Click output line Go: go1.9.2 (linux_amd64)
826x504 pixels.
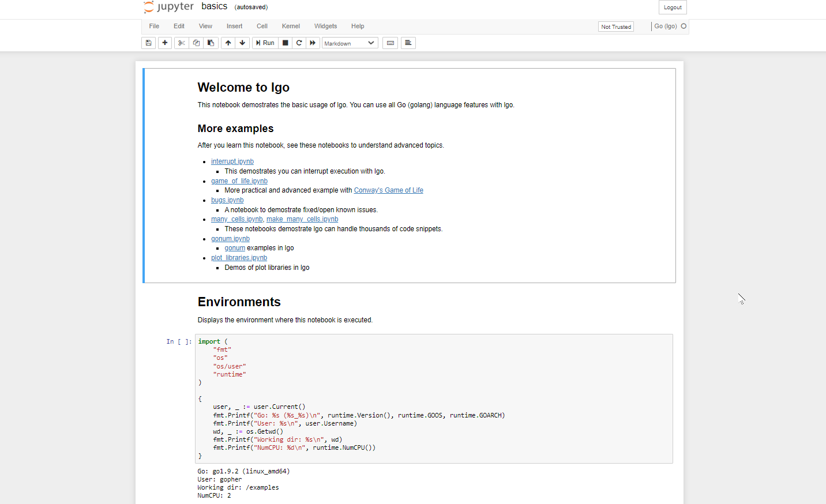click(243, 471)
